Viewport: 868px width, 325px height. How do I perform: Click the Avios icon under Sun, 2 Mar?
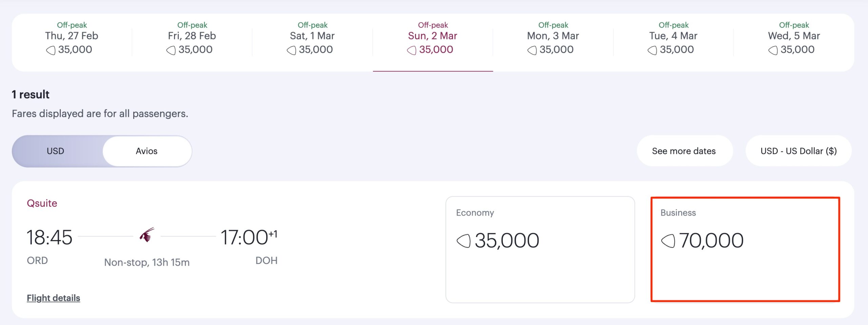pos(412,50)
